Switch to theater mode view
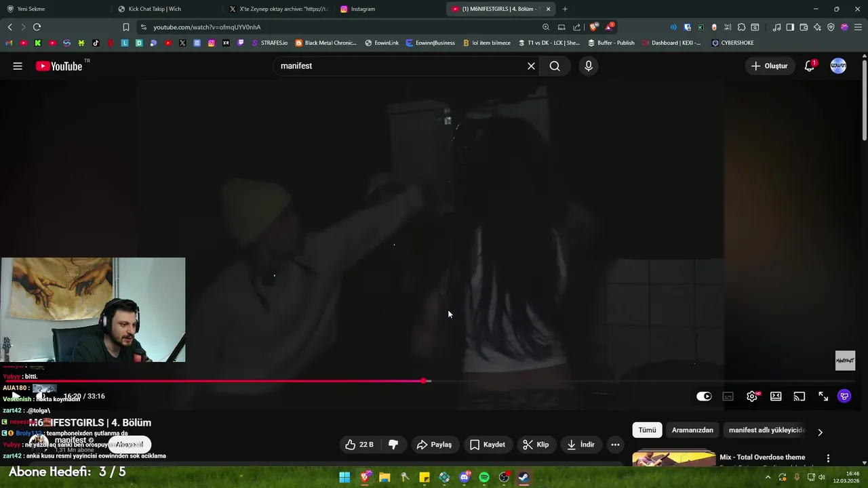This screenshot has width=868, height=488. [776, 396]
